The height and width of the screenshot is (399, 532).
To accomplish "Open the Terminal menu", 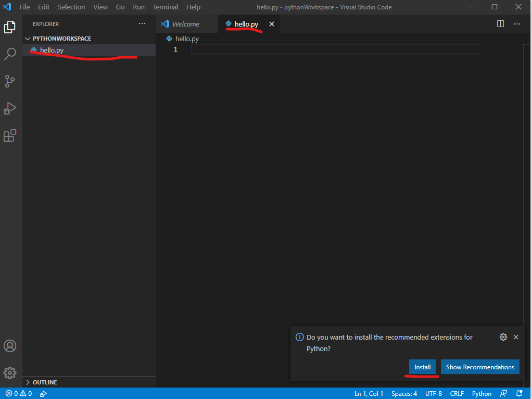I will point(165,7).
